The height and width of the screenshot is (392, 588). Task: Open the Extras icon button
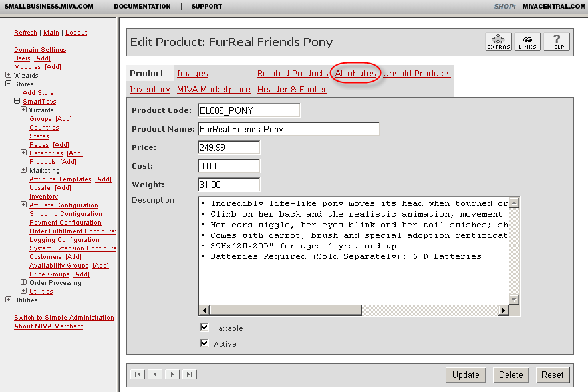[498, 42]
